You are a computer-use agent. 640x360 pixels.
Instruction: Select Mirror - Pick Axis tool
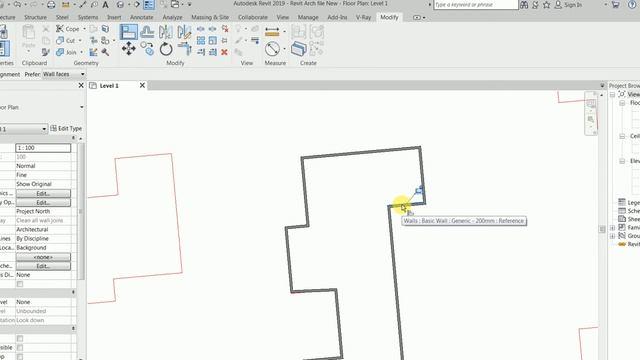[166, 32]
